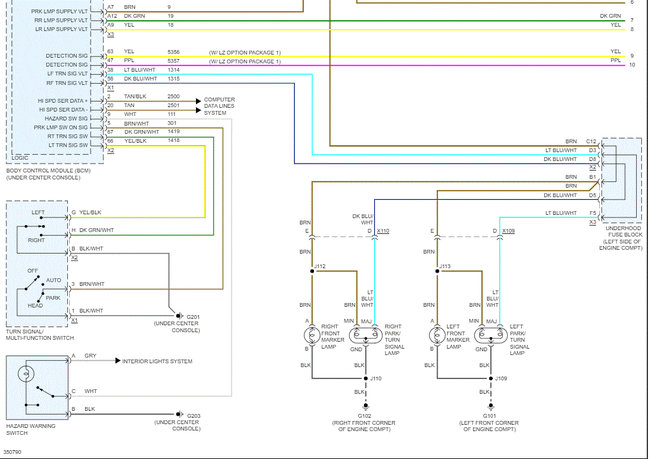The width and height of the screenshot is (650, 459).
Task: Click the RF TRN SIG VLT label
Action: [67, 83]
